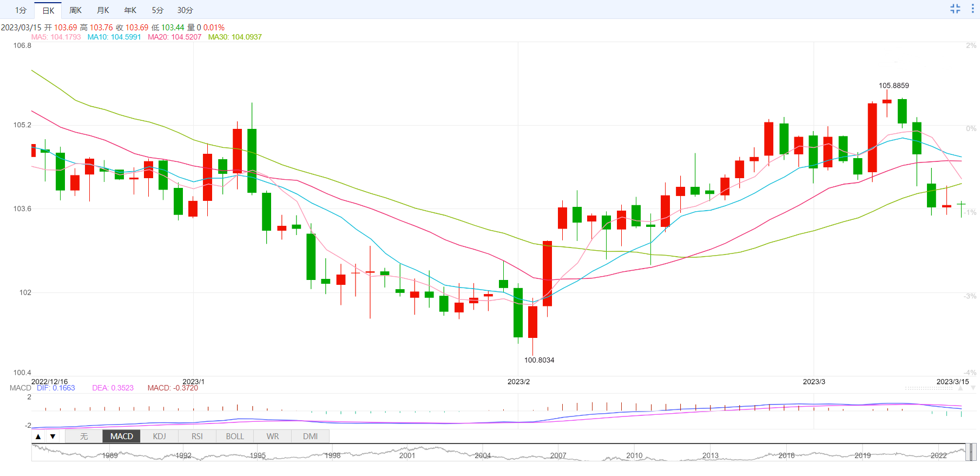Click the DIF: 0.1663 value
Image resolution: width=980 pixels, height=476 pixels.
tap(56, 388)
